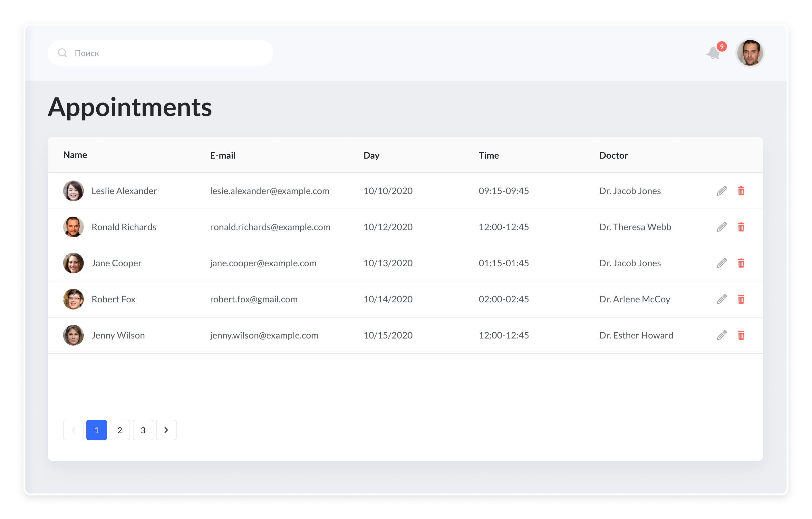Viewport: 812px width, 519px height.
Task: Click the Appointments page heading
Action: click(x=130, y=107)
